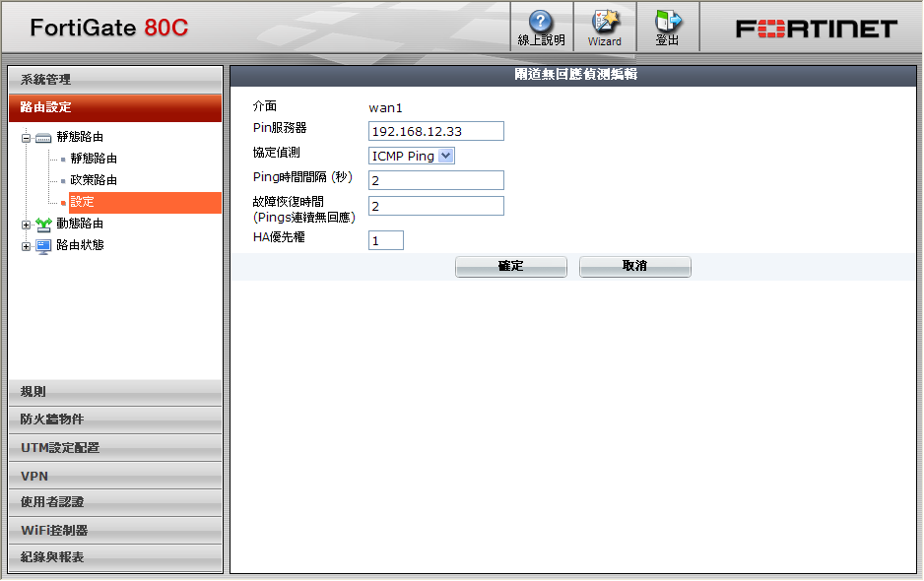Click the 靜態路由 router icon in tree

(x=43, y=138)
